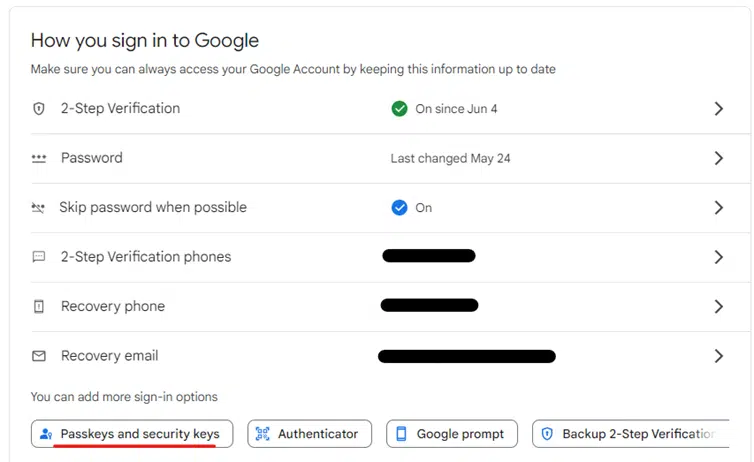The width and height of the screenshot is (754, 462).
Task: Click the 'On' status for skip password
Action: coord(424,208)
